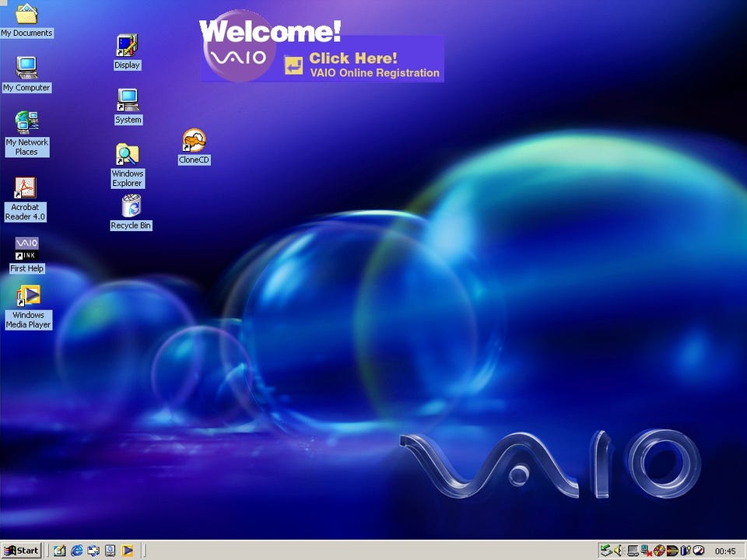Open Internet Explorer from Quick Launch
The width and height of the screenshot is (747, 560).
pos(76,551)
